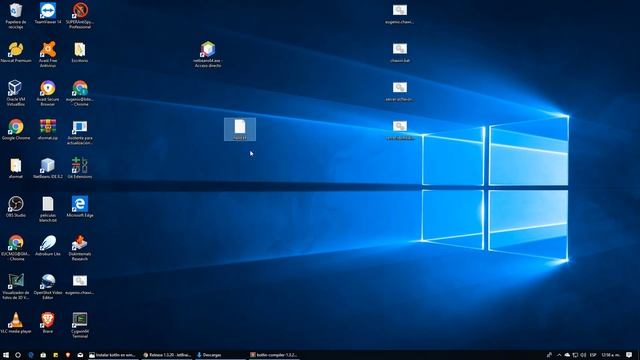Image resolution: width=640 pixels, height=360 pixels.
Task: Click the network tray icon
Action: point(575,355)
